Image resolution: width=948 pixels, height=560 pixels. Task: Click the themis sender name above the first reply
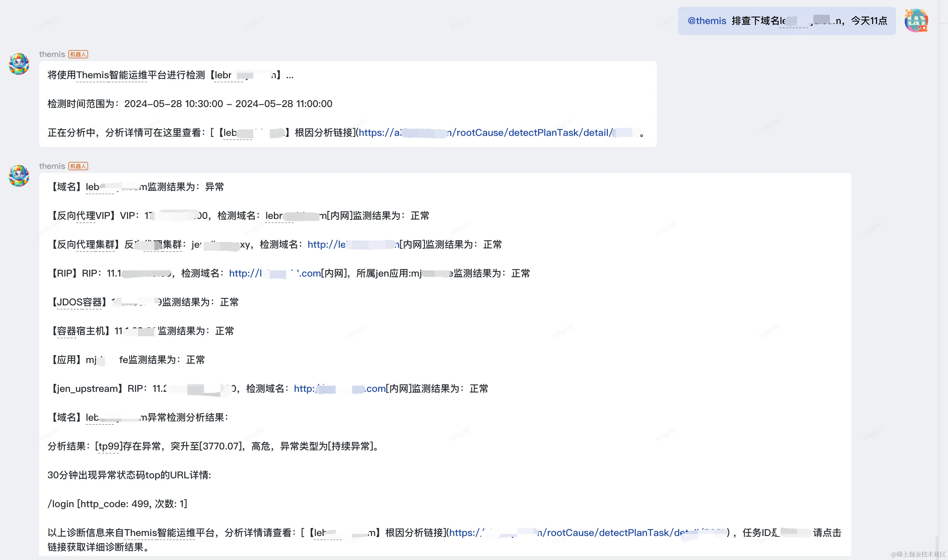52,54
